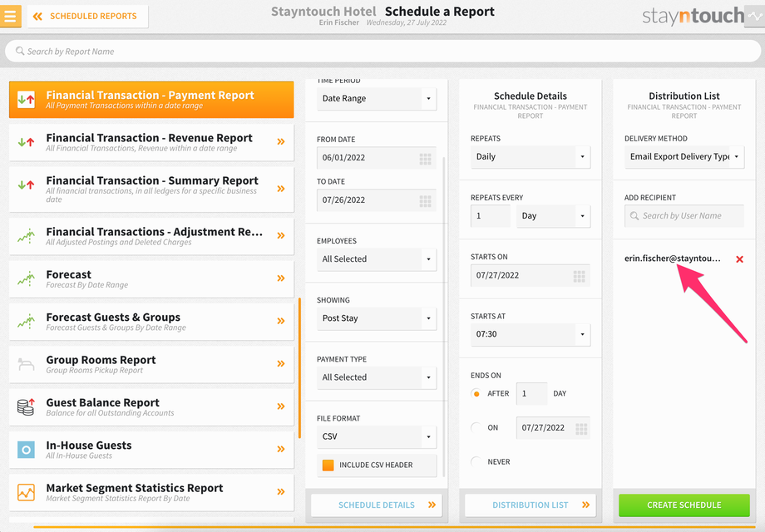The height and width of the screenshot is (532, 765).
Task: Select Financial Transaction - Payment Report
Action: coord(151,100)
